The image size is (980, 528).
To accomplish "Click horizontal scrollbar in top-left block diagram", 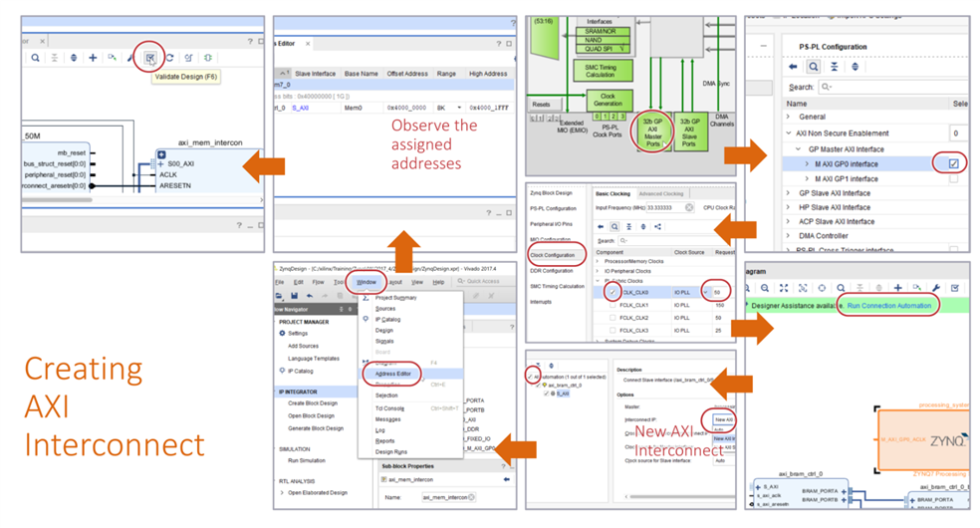I will click(x=58, y=200).
